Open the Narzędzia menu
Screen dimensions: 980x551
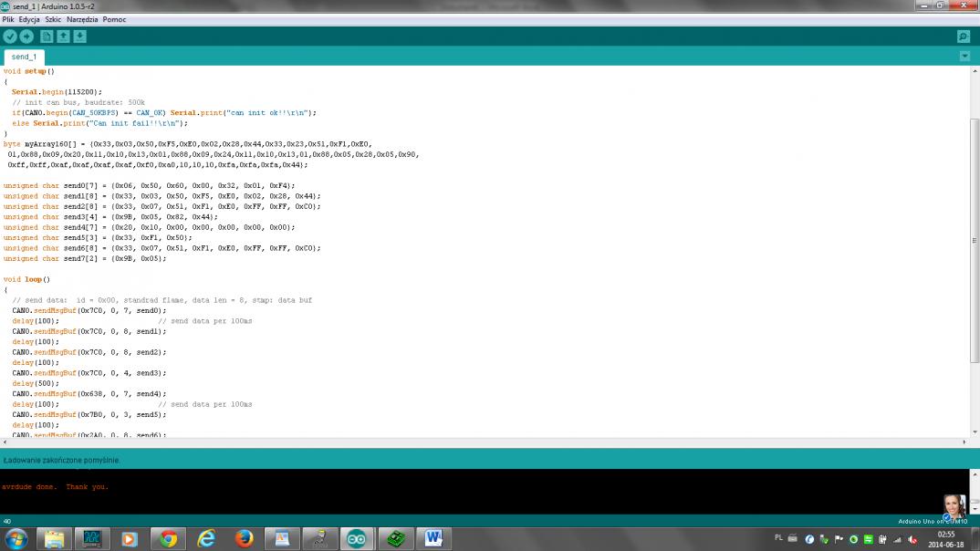click(82, 19)
